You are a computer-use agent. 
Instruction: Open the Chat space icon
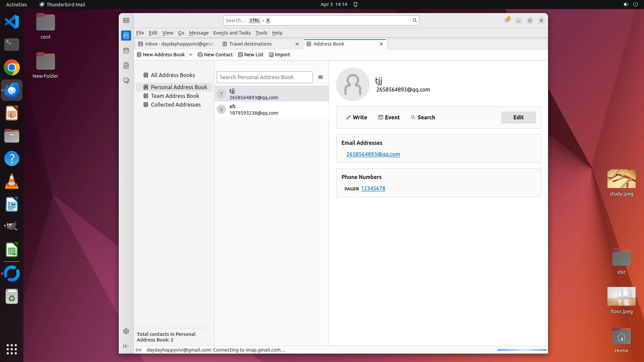pyautogui.click(x=126, y=81)
